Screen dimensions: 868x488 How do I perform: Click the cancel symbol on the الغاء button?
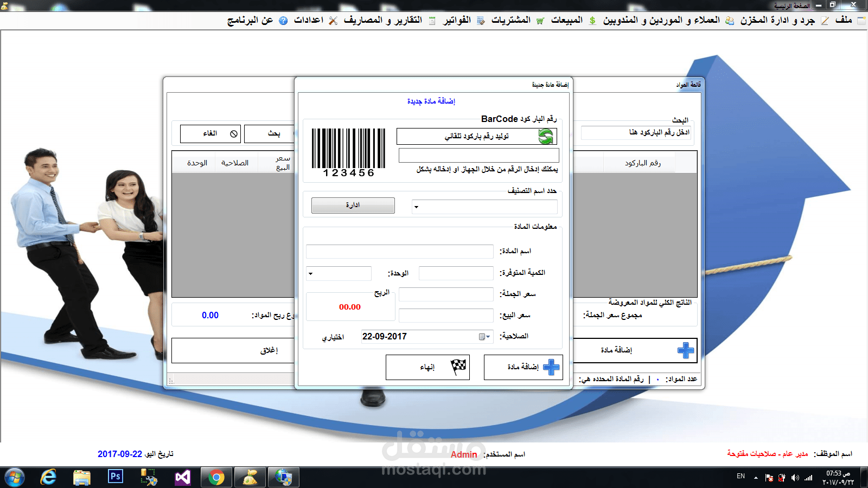233,133
